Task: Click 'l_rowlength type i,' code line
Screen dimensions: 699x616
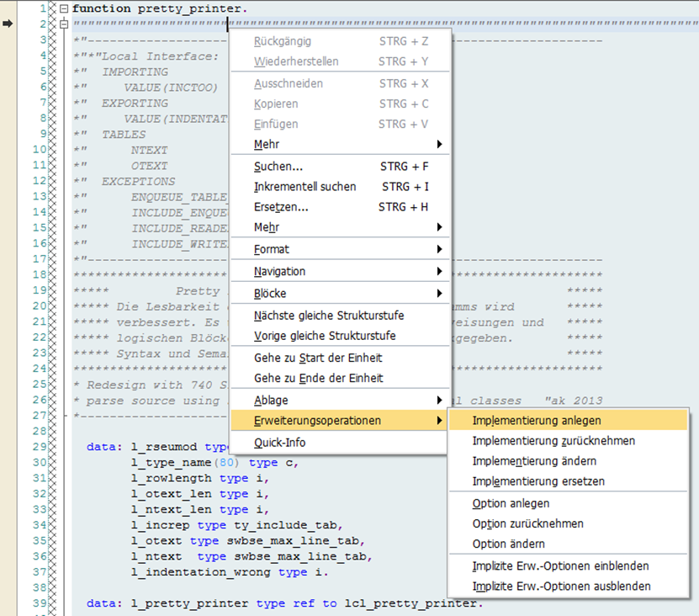Action: [200, 478]
